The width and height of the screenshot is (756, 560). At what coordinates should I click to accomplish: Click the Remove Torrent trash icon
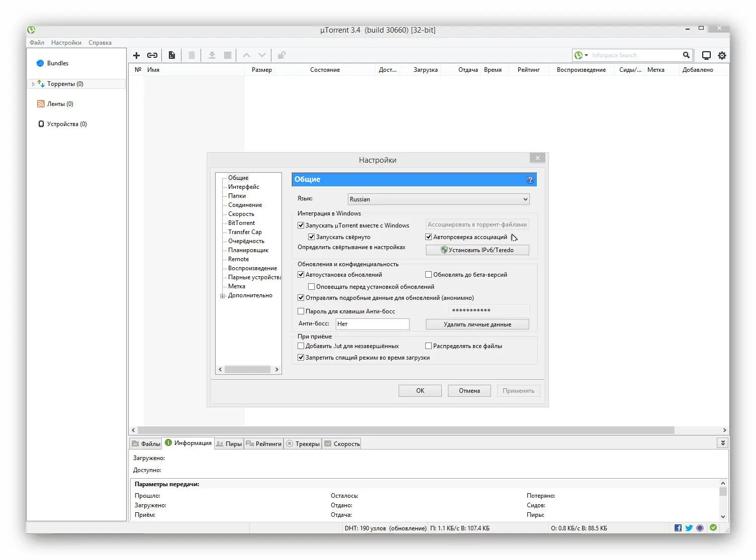pyautogui.click(x=192, y=55)
